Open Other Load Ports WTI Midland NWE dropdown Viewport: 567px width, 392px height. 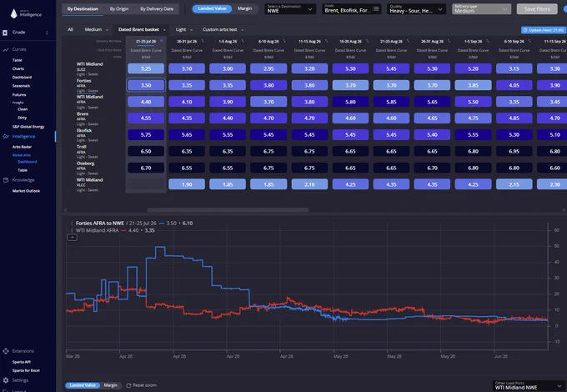coord(529,385)
